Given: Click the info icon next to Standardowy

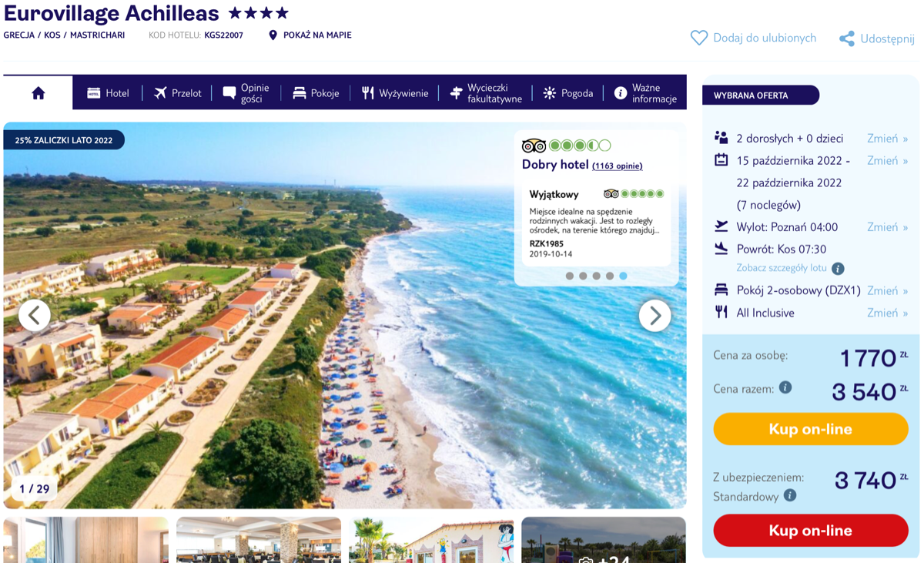Looking at the screenshot, I should 790,495.
